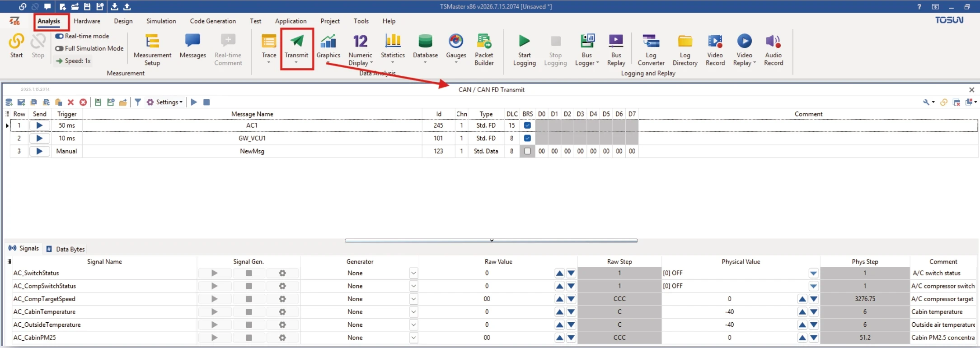
Task: Open the Database dropdown
Action: point(425,63)
